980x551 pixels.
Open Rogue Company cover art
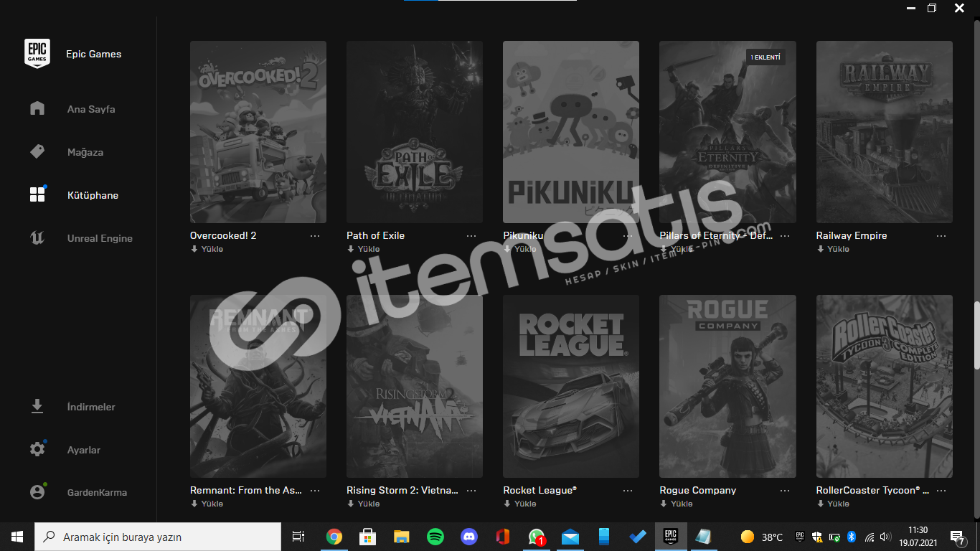pyautogui.click(x=727, y=386)
